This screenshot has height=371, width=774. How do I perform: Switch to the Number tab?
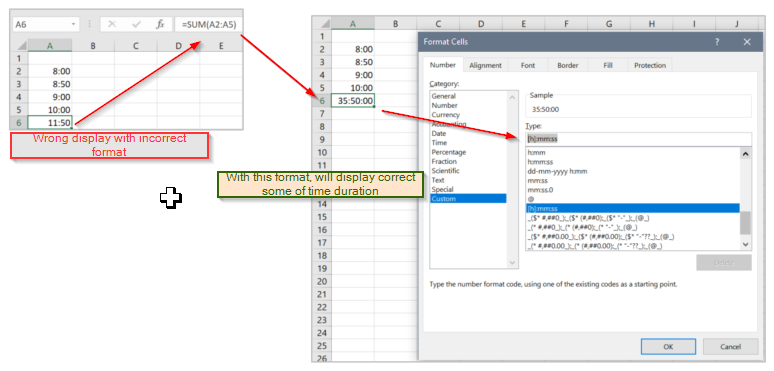coord(442,65)
